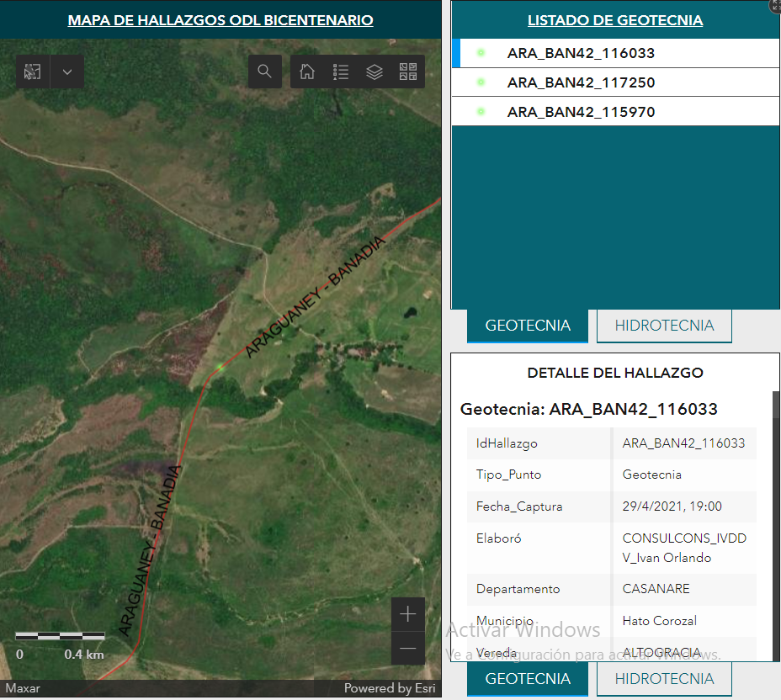The width and height of the screenshot is (781, 700).
Task: Click the green finding point on the map
Action: pyautogui.click(x=220, y=367)
